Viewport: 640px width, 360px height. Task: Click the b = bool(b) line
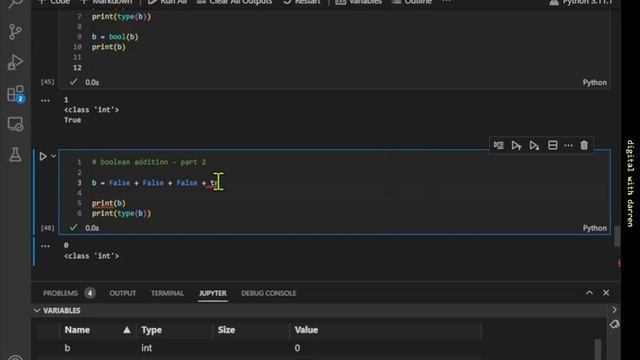115,37
